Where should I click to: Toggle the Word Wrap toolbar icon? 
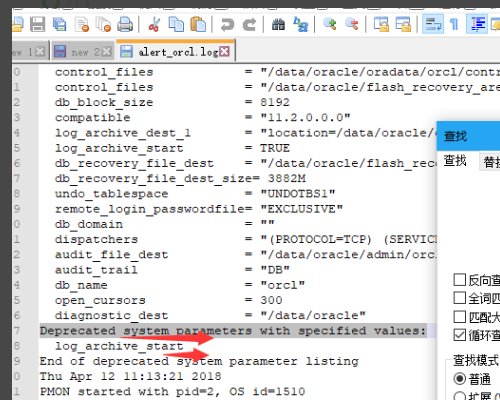[433, 24]
